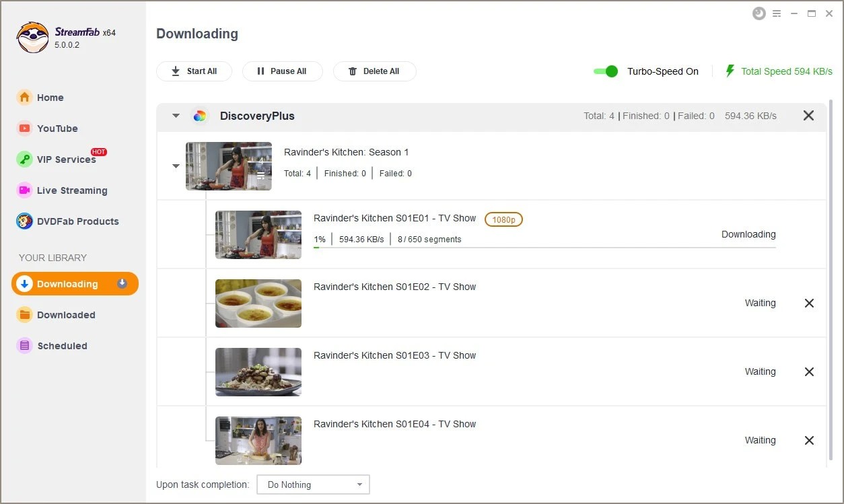Open the 1080p quality badge on S01E01
This screenshot has width=844, height=504.
pos(503,219)
